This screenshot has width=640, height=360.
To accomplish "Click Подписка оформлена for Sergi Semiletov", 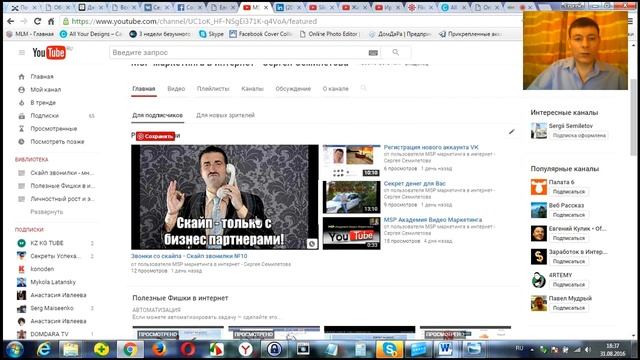I will tap(579, 135).
